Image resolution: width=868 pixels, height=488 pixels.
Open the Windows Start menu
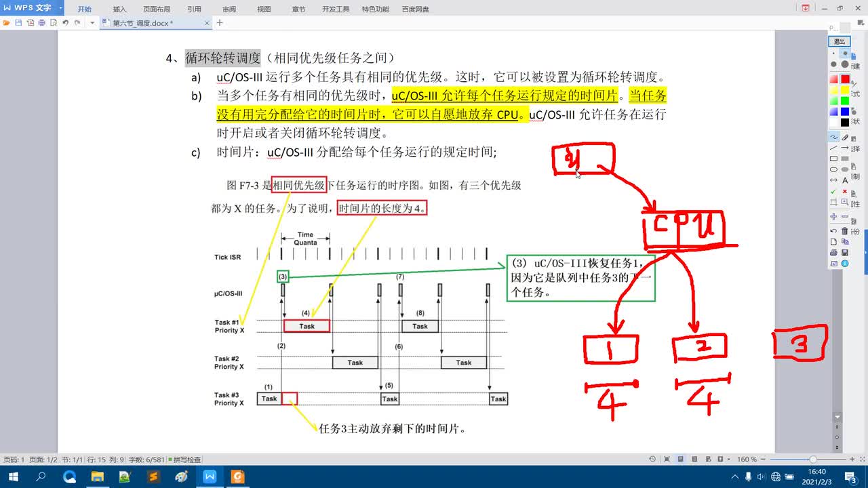click(x=13, y=476)
